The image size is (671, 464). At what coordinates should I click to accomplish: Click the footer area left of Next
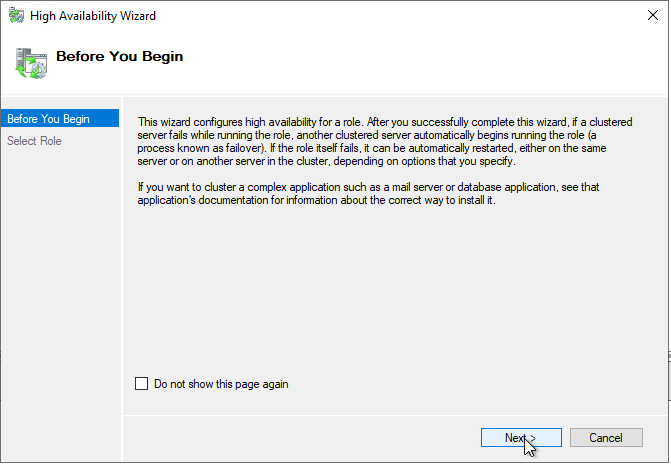tap(300, 438)
